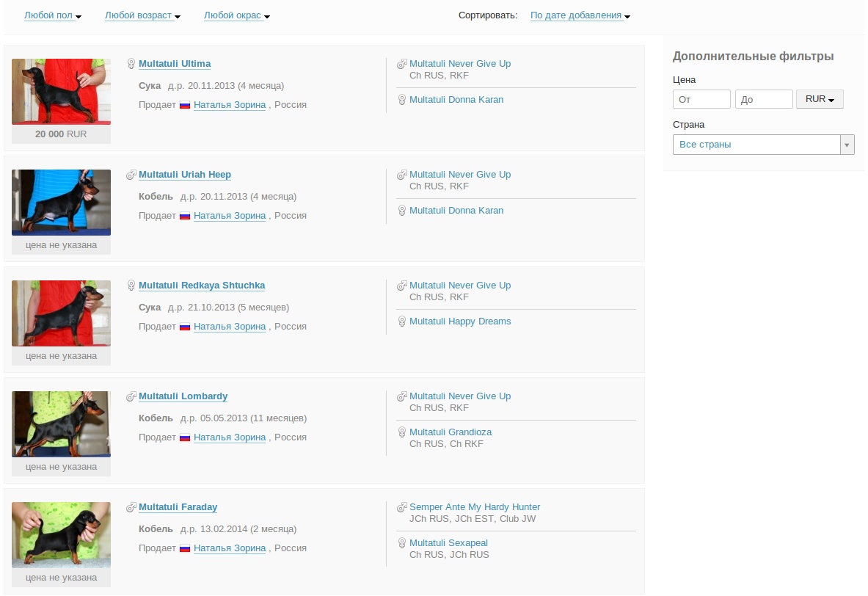The width and height of the screenshot is (868, 596).
Task: Open dam Multatuli Happy Dreams profile
Action: pyautogui.click(x=460, y=321)
